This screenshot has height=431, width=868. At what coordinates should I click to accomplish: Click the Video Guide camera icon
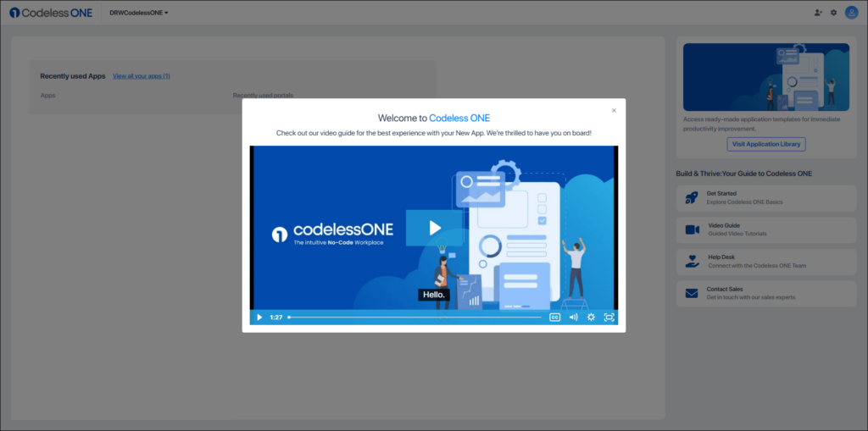point(692,229)
